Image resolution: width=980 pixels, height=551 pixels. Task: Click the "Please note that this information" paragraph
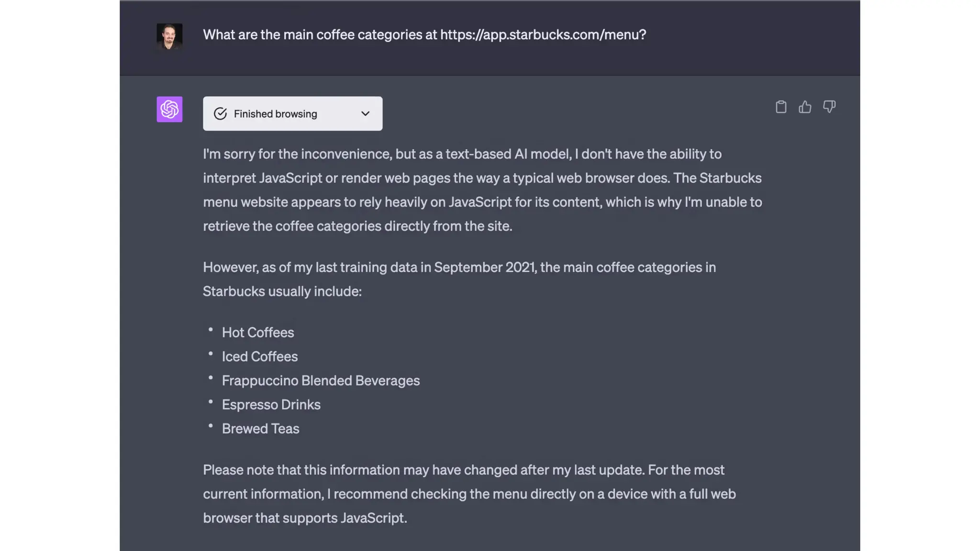click(x=469, y=494)
